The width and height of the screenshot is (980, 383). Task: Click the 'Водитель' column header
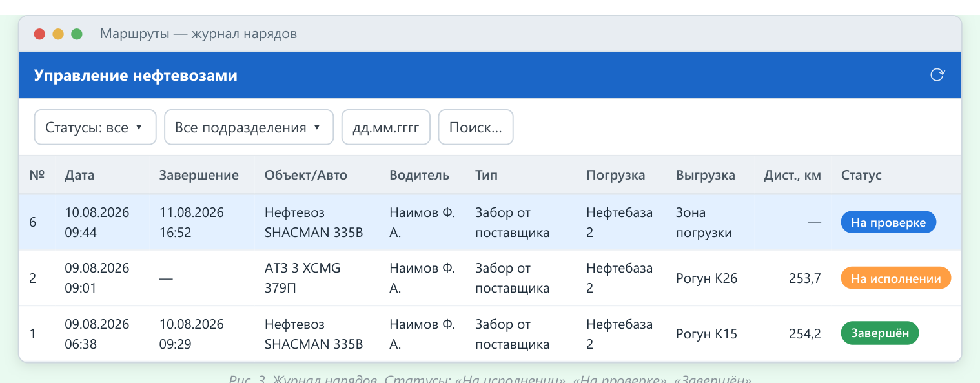pyautogui.click(x=419, y=175)
